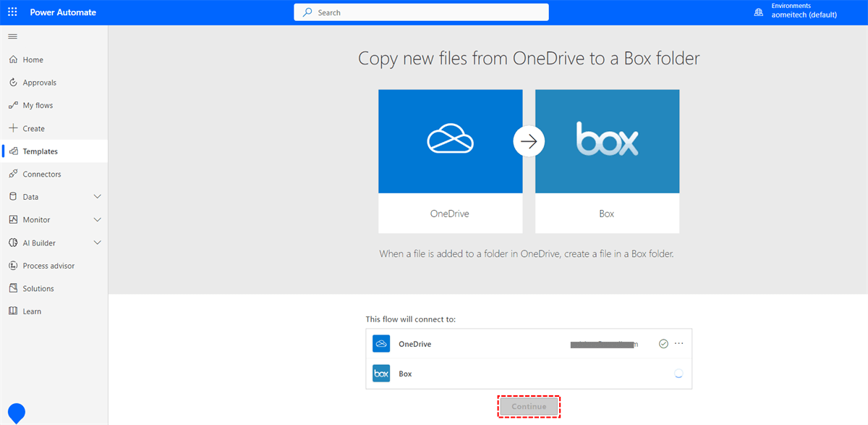Click the Box caption under the tile
The width and height of the screenshot is (868, 425).
click(x=607, y=214)
